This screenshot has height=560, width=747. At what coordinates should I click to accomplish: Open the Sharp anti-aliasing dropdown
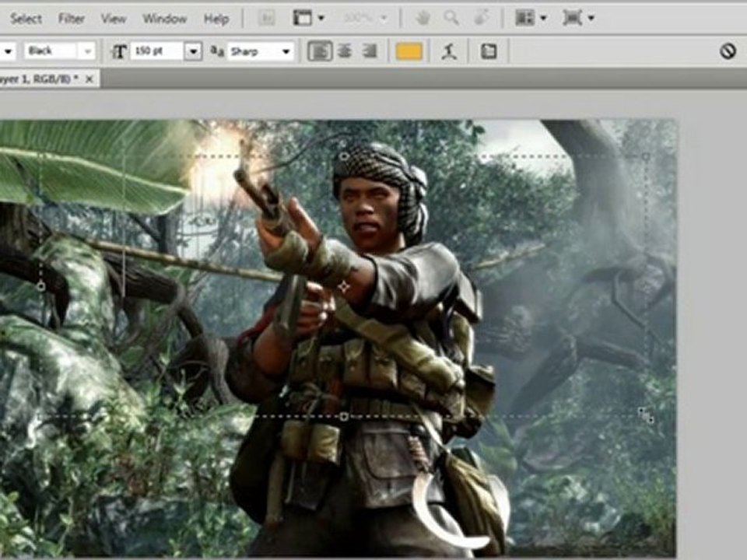(x=261, y=51)
